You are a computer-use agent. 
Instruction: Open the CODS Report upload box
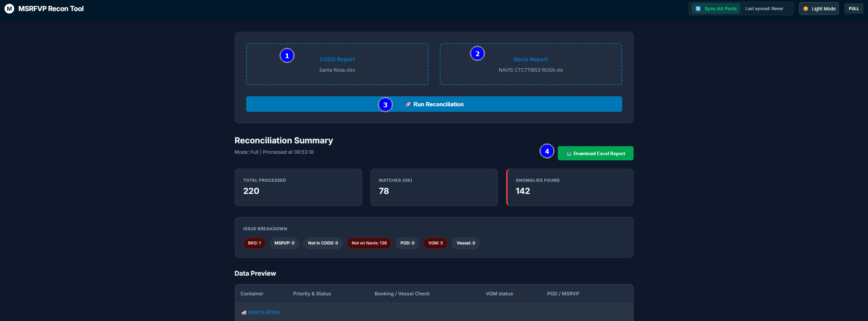[337, 64]
